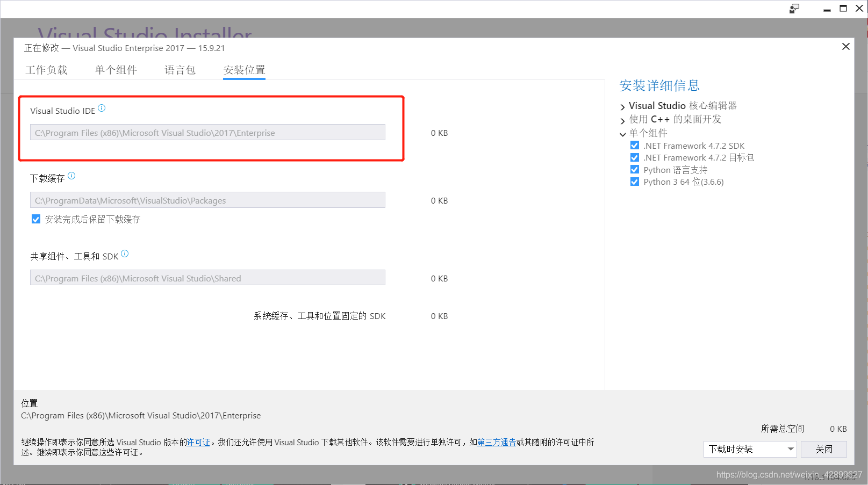Click the Visual Studio IDE path field
The height and width of the screenshot is (485, 868).
(207, 133)
